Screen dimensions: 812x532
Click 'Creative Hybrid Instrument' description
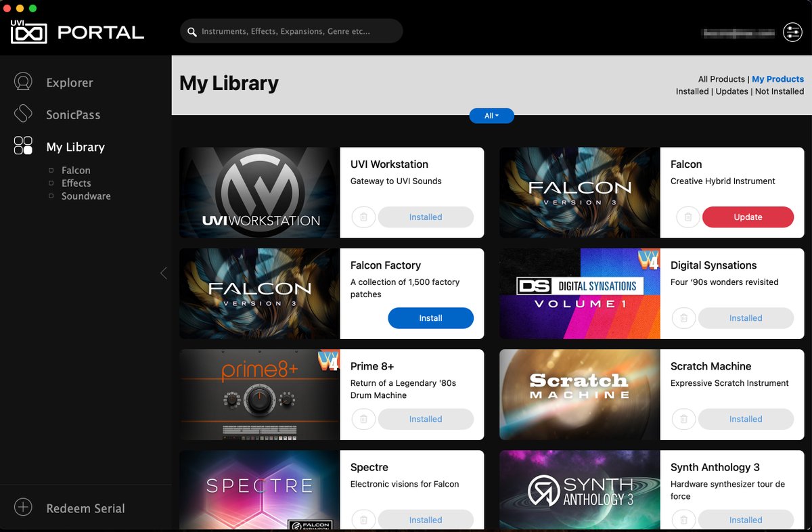723,181
